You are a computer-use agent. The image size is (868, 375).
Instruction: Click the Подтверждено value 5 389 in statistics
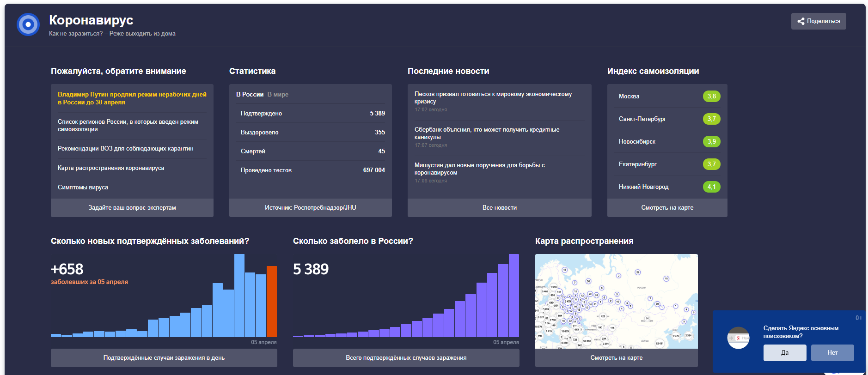[x=377, y=114]
